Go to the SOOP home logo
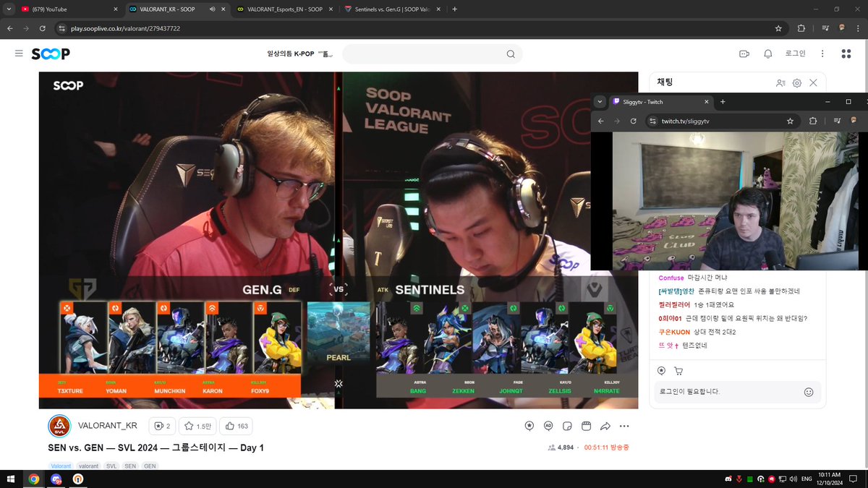 click(x=51, y=54)
